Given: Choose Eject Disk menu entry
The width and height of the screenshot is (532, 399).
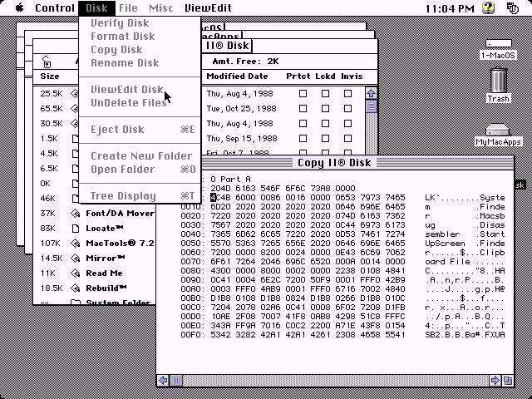Looking at the screenshot, I should coord(140,130).
